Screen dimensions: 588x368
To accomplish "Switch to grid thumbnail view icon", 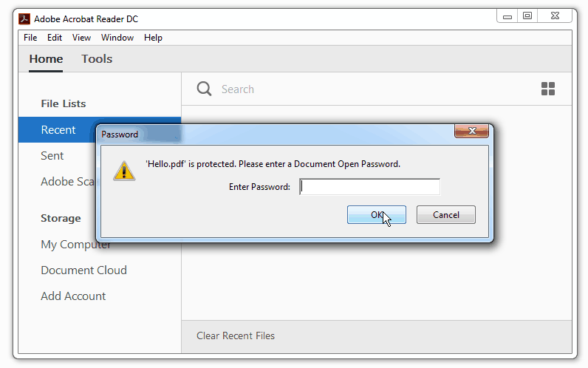I will point(548,89).
